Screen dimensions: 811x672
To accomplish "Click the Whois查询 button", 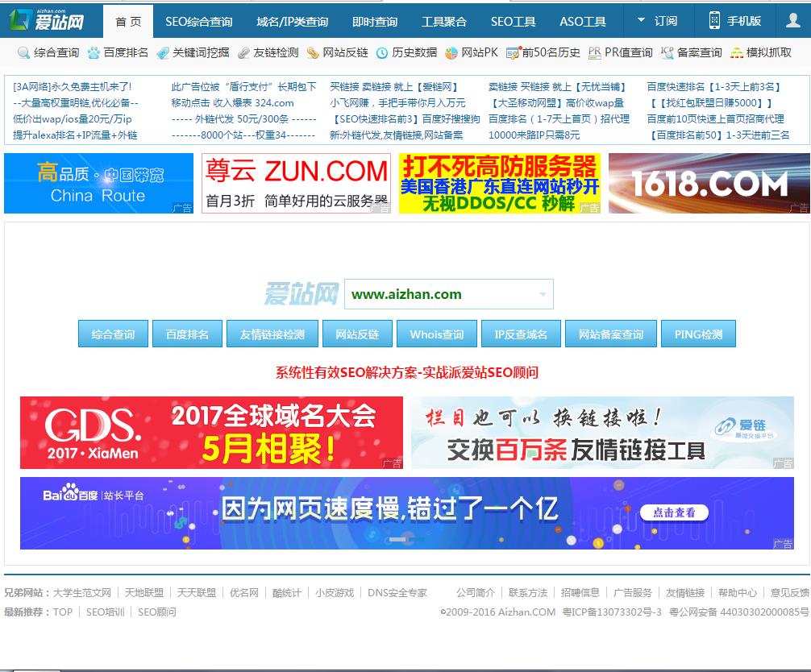I will pyautogui.click(x=436, y=334).
